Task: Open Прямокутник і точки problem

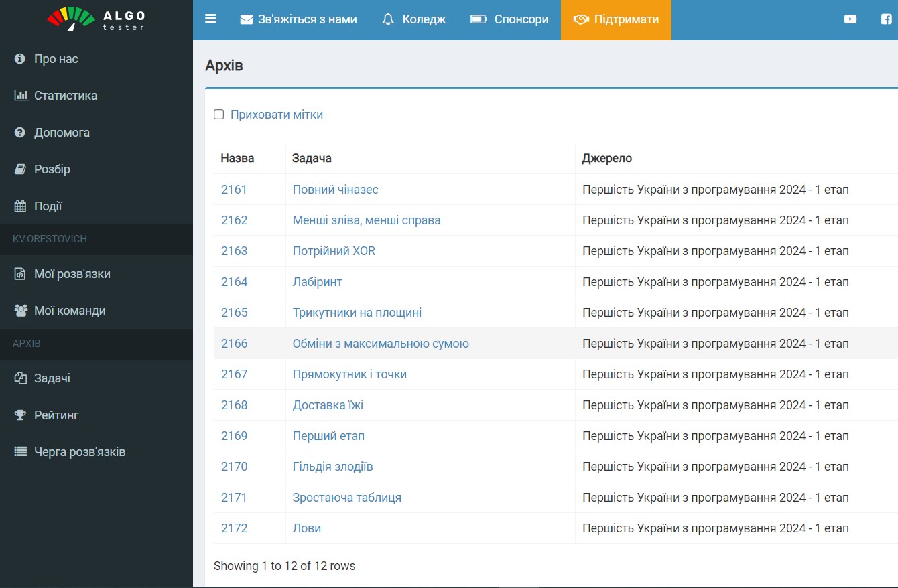Action: (350, 374)
